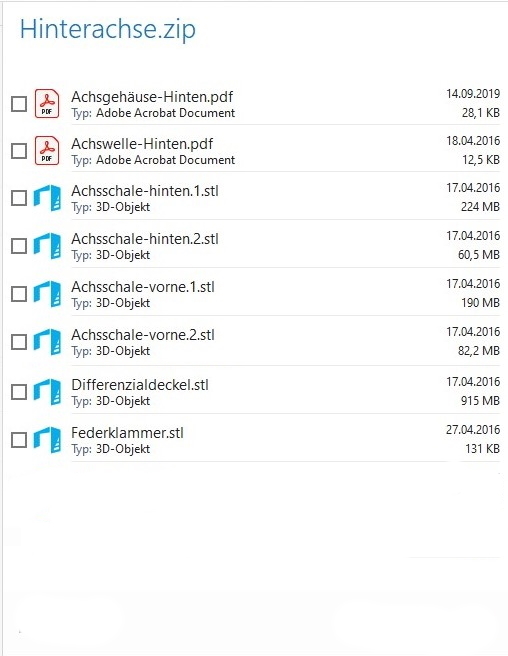
Task: Click the PDF icon for Achswelle-Hinten.pdf
Action: click(x=47, y=150)
